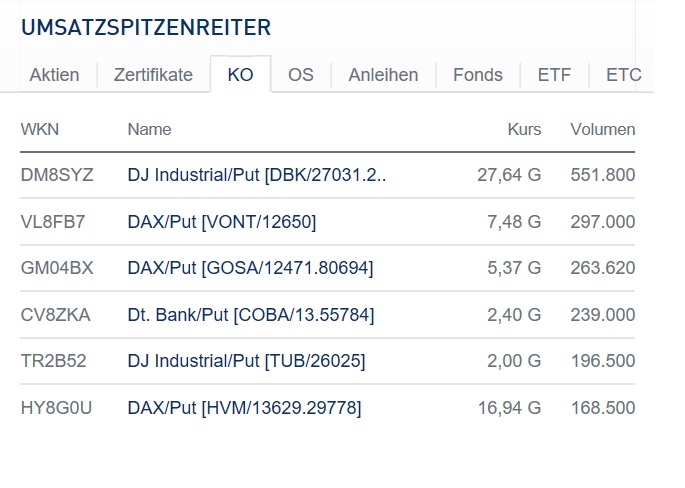Select the ETF tab
This screenshot has width=685, height=488.
coord(554,75)
